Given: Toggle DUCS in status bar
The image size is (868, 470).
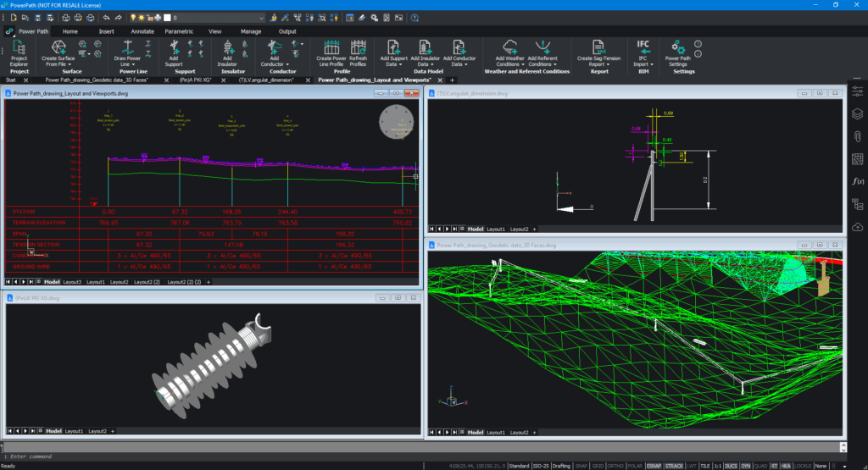Looking at the screenshot, I should [x=731, y=466].
